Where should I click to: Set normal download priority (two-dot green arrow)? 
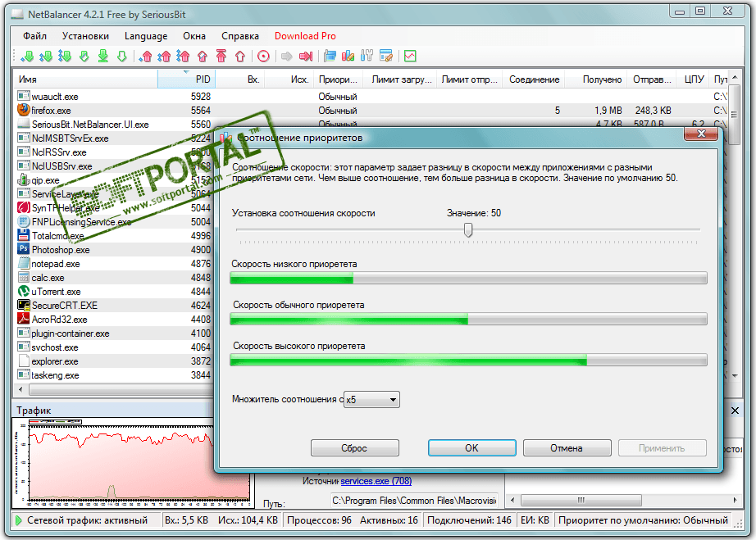tap(46, 56)
